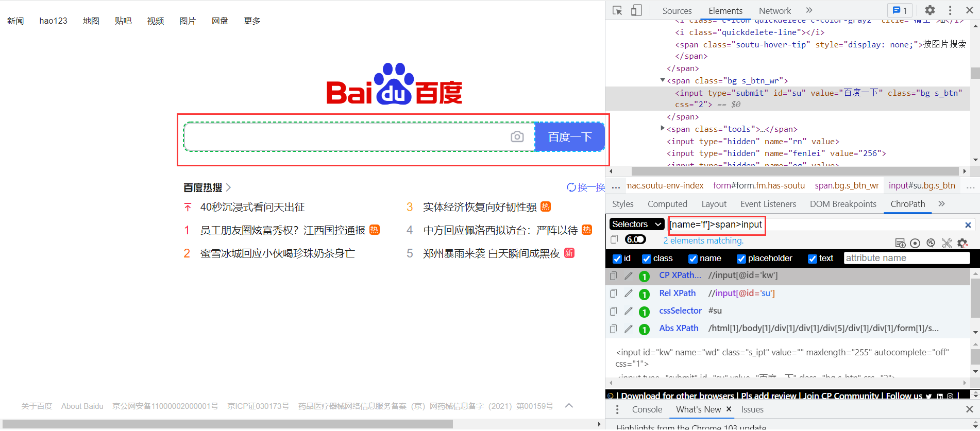Show more sidebar tabs after ChroPath

941,204
